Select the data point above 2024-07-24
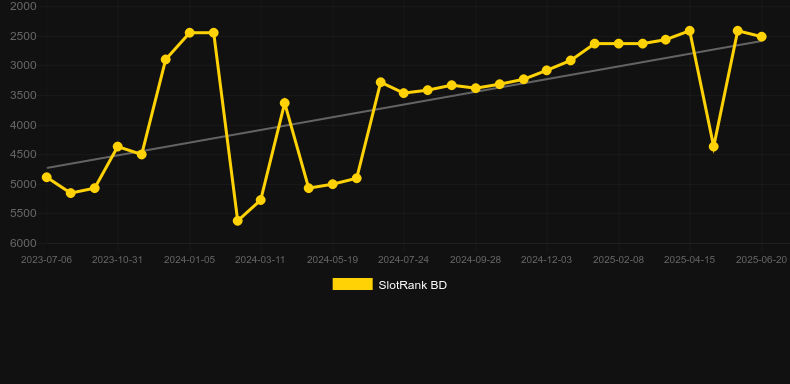This screenshot has height=384, width=790. [x=404, y=93]
